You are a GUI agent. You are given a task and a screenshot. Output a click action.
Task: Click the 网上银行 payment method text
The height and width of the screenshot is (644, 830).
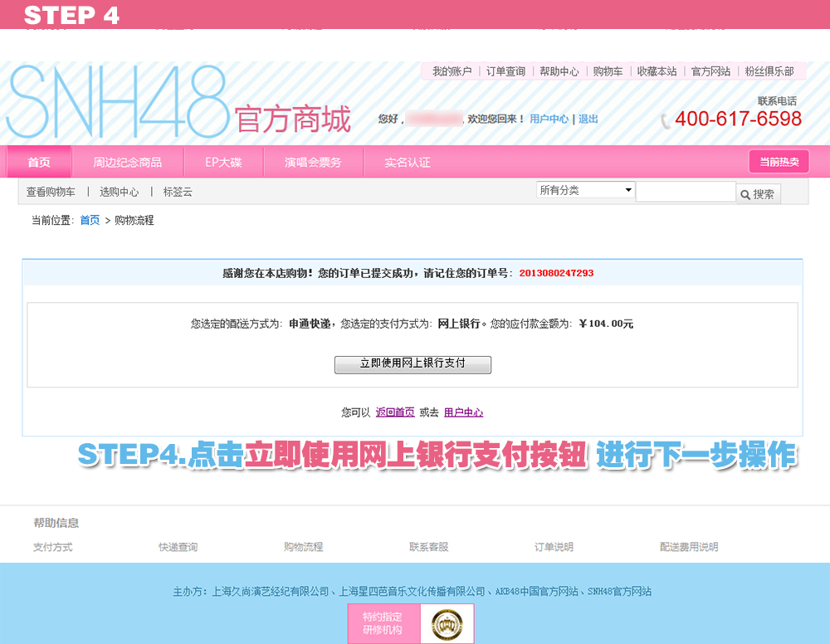point(458,324)
